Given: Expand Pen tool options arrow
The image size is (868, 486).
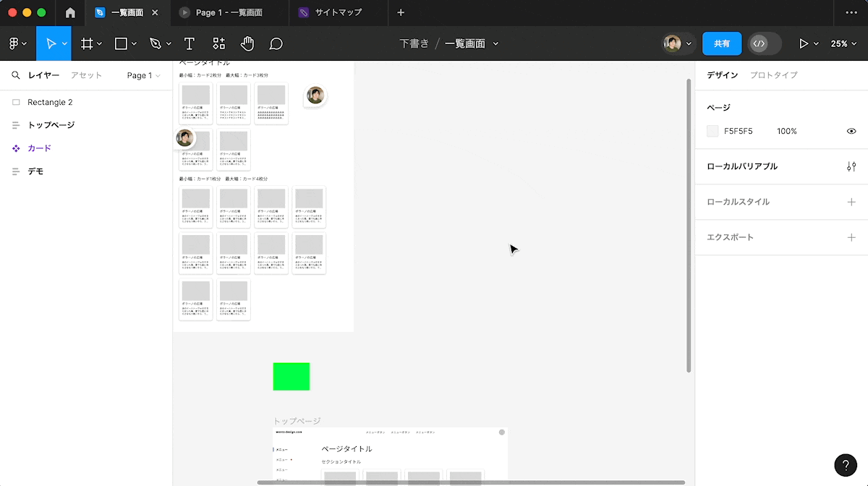Looking at the screenshot, I should pyautogui.click(x=168, y=43).
